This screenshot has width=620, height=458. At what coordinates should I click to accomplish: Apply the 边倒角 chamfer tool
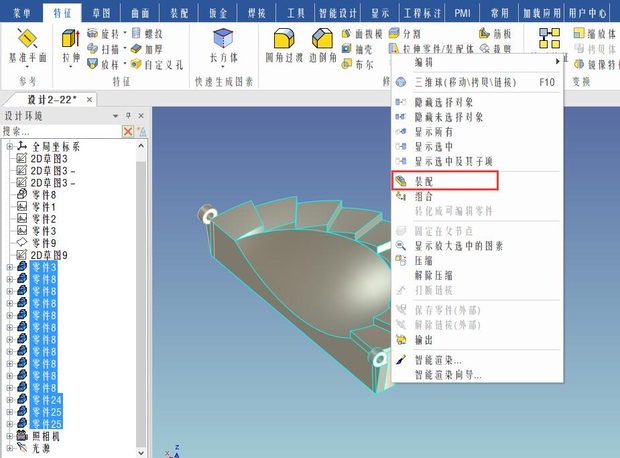(323, 45)
